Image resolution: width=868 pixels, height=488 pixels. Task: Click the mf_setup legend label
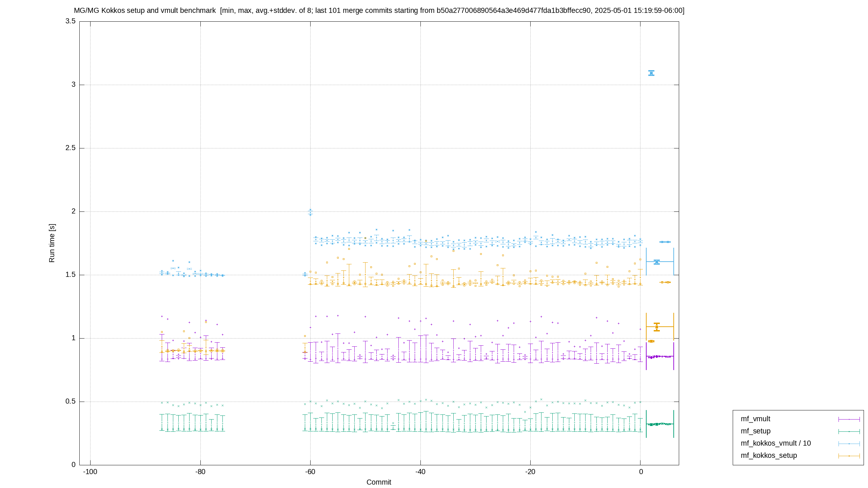[755, 431]
